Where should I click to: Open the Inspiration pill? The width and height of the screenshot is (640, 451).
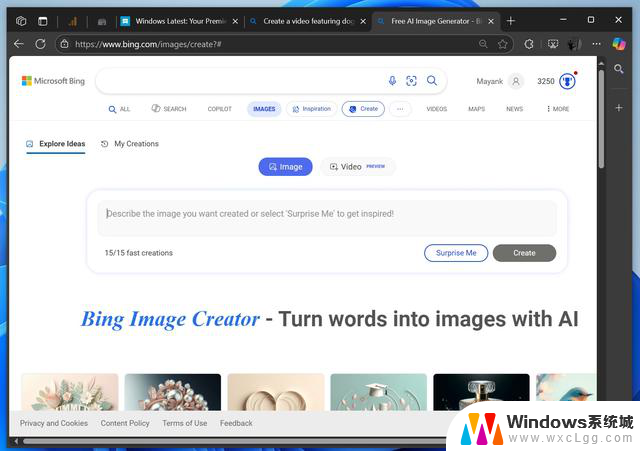tap(311, 109)
